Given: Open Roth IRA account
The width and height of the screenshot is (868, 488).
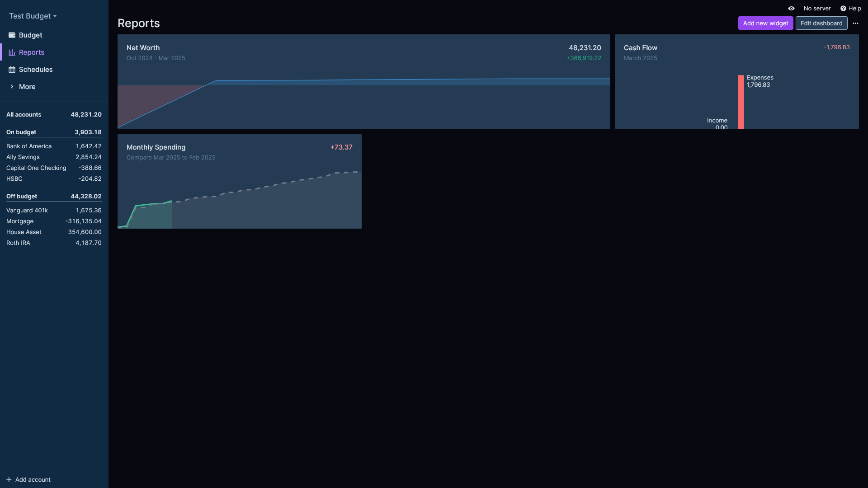Looking at the screenshot, I should [54, 243].
